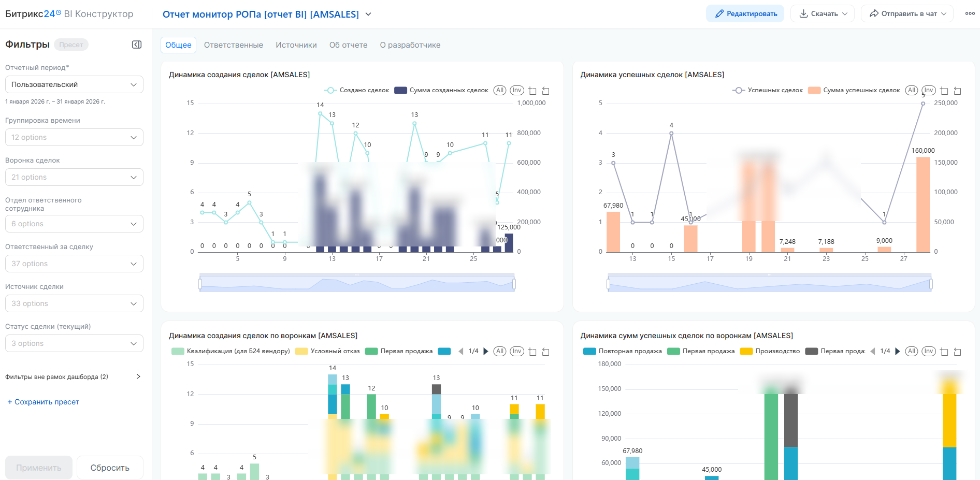Open the three-dots more options menu
Screen dimensions: 980x480
[x=970, y=13]
